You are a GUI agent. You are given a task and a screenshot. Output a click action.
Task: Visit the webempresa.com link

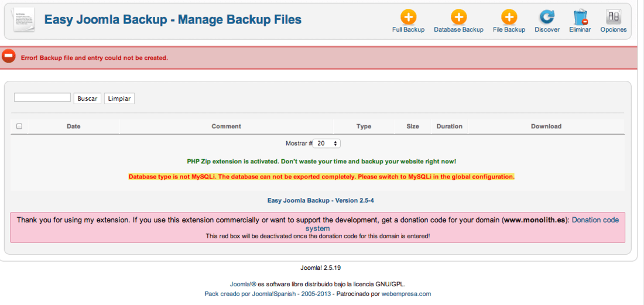click(x=406, y=294)
